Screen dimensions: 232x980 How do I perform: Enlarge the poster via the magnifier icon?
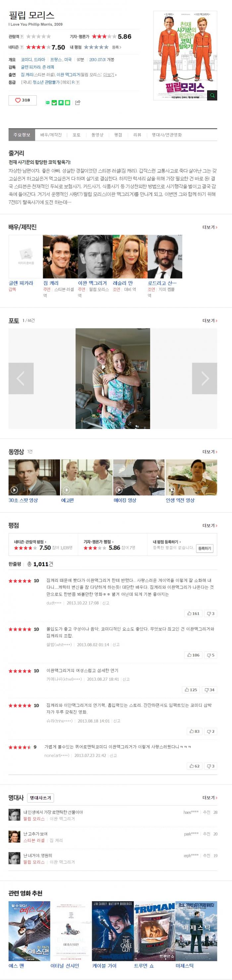(212, 95)
